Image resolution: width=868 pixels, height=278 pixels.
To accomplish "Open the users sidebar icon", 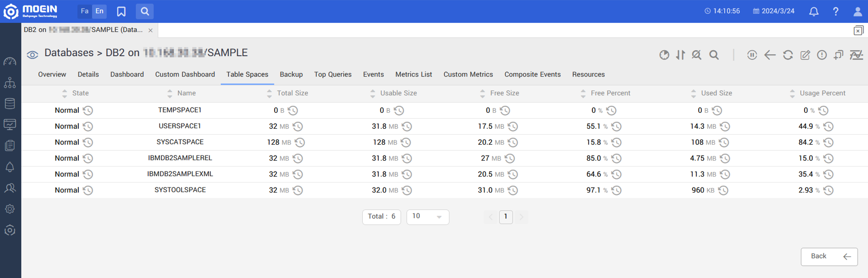I will [x=10, y=188].
